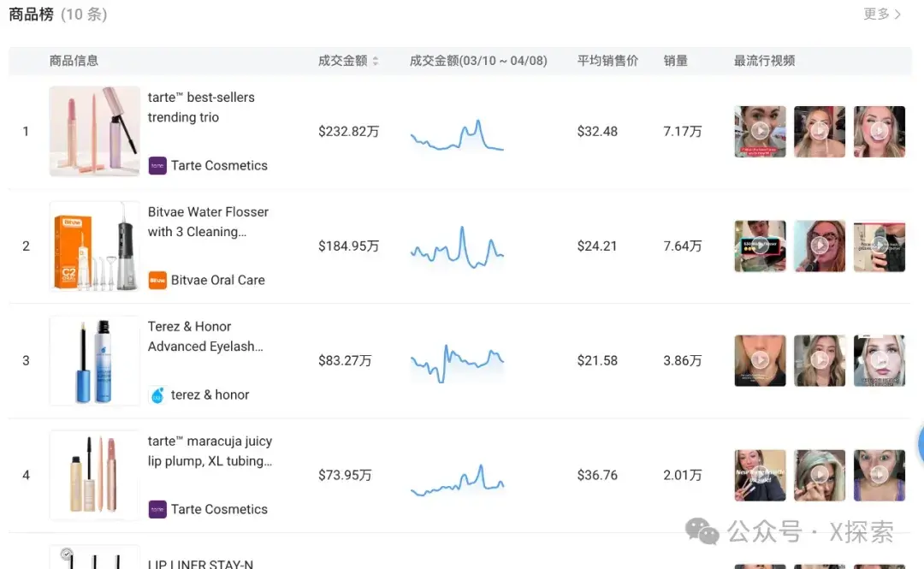Viewport: 924px width, 569px height.
Task: Select the 3.86万 sales volume cell
Action: (683, 360)
